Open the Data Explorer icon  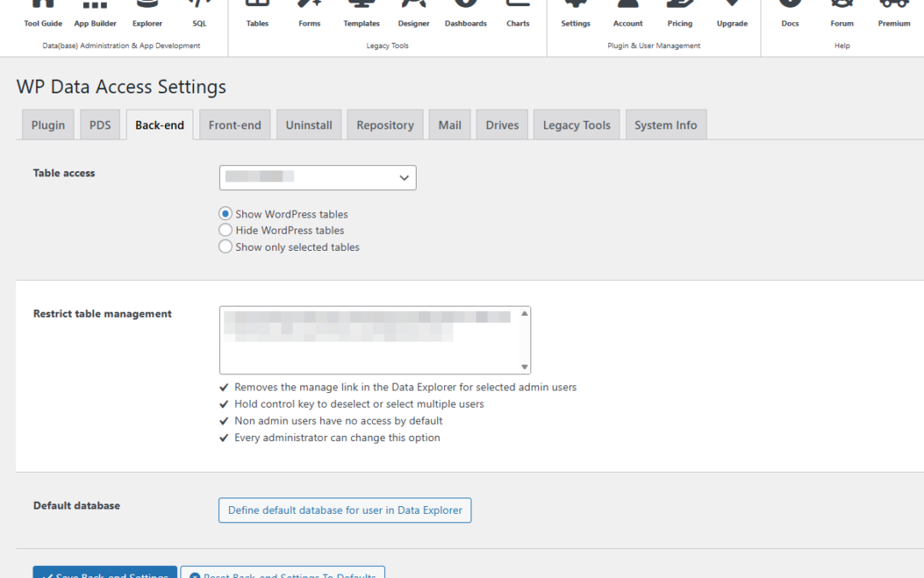coord(147,15)
